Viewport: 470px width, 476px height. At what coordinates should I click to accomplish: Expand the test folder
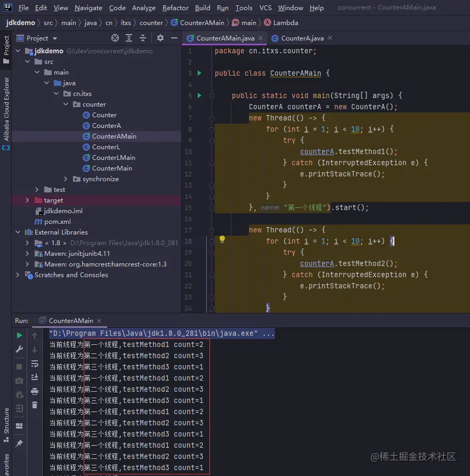coord(37,189)
